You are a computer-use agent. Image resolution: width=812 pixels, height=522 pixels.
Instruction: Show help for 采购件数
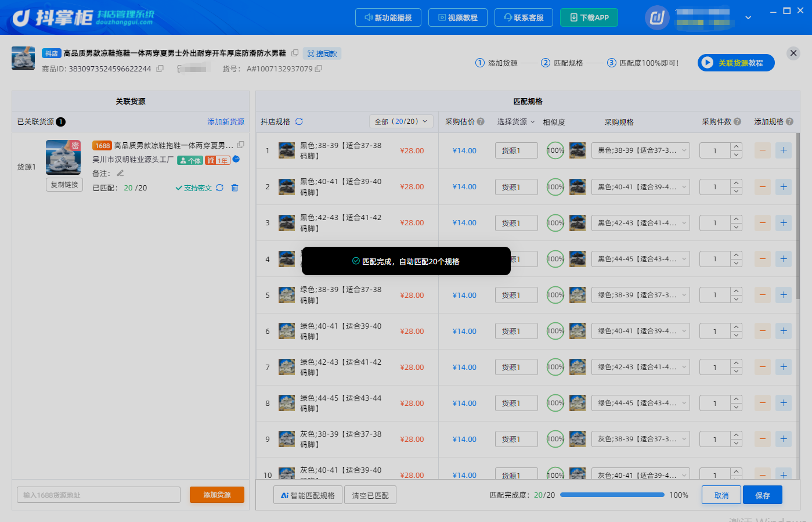(737, 121)
